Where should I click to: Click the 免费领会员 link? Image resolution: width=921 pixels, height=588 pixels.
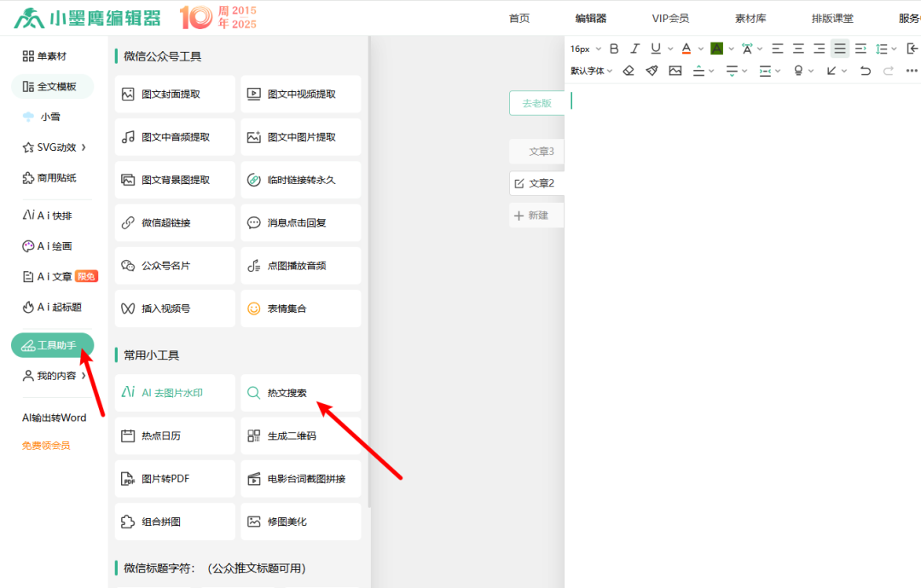point(46,445)
